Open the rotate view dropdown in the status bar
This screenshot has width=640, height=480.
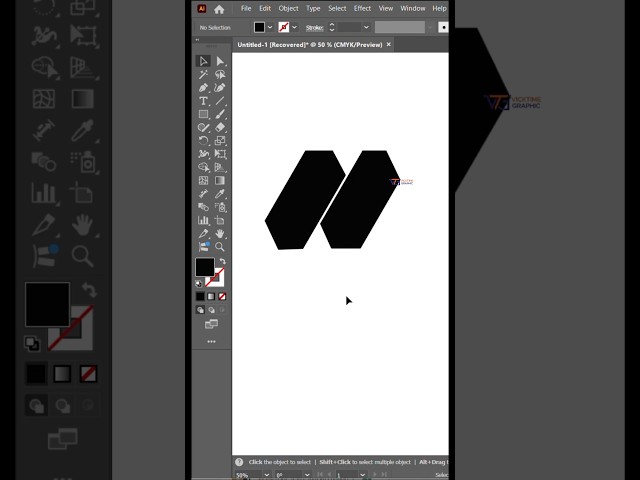point(307,475)
